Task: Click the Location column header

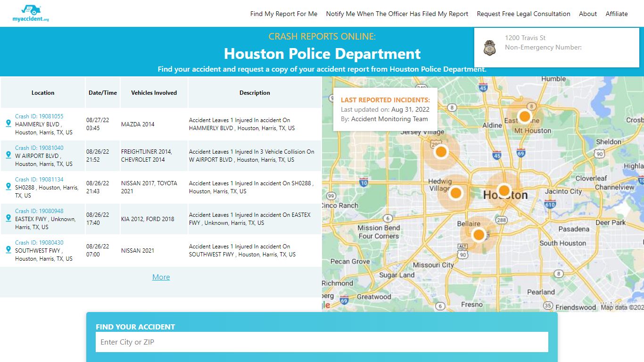Action: (43, 93)
